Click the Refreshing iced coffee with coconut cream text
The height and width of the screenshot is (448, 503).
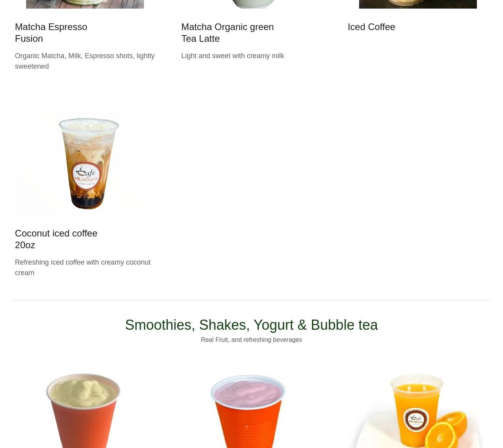83,267
